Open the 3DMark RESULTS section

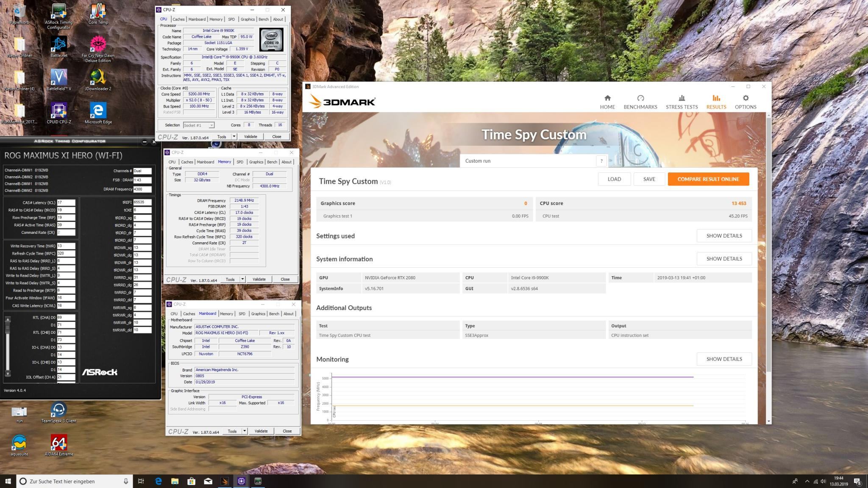716,102
